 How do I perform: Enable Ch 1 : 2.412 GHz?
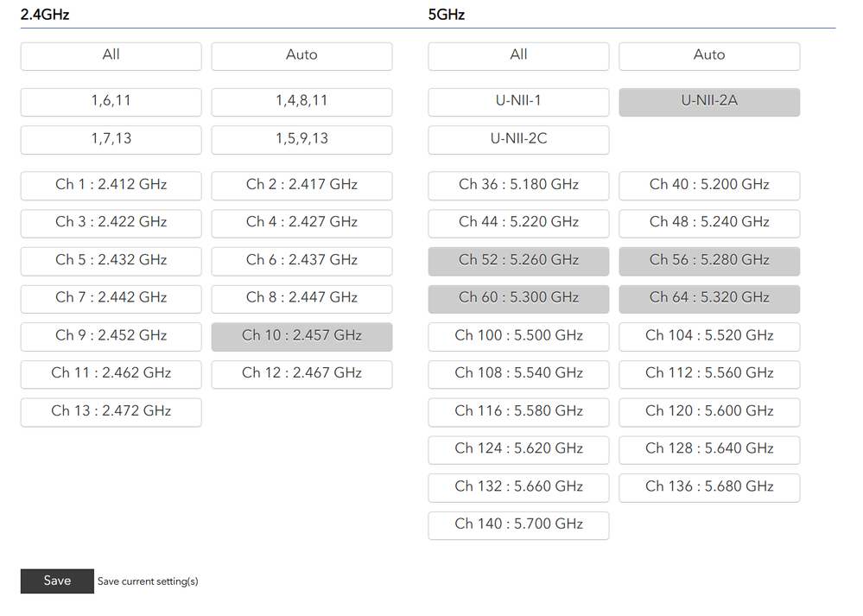(111, 185)
